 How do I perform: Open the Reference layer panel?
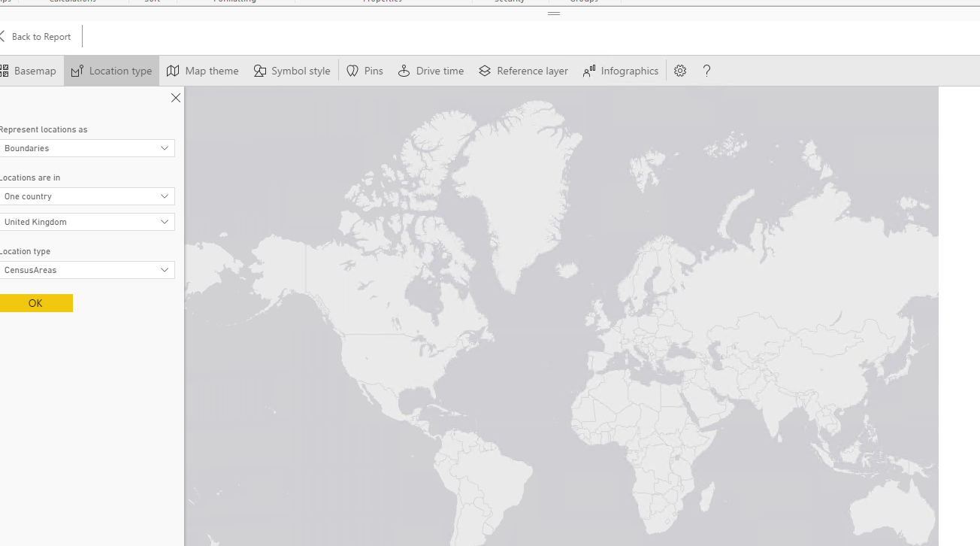tap(523, 71)
